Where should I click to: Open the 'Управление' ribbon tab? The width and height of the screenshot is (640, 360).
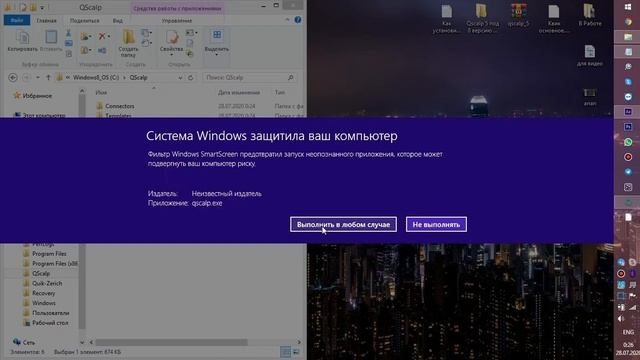point(177,20)
